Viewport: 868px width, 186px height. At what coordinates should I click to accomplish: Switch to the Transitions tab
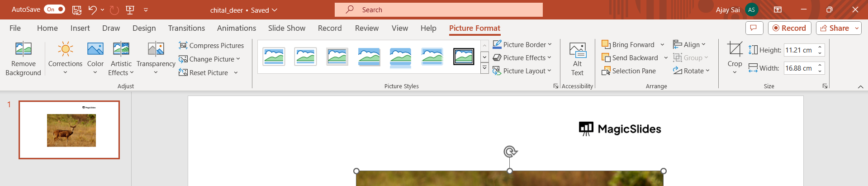tap(186, 28)
